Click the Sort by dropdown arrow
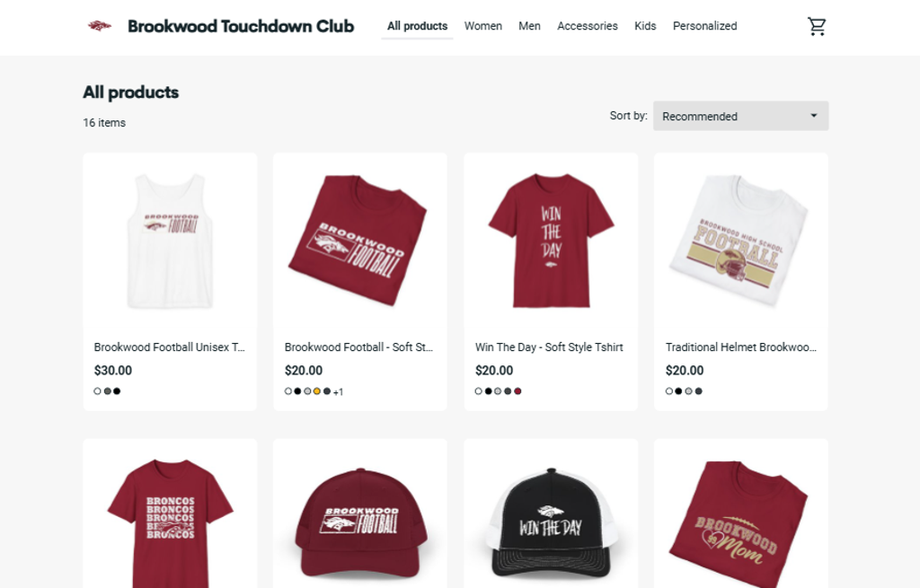The height and width of the screenshot is (588, 920). point(813,116)
